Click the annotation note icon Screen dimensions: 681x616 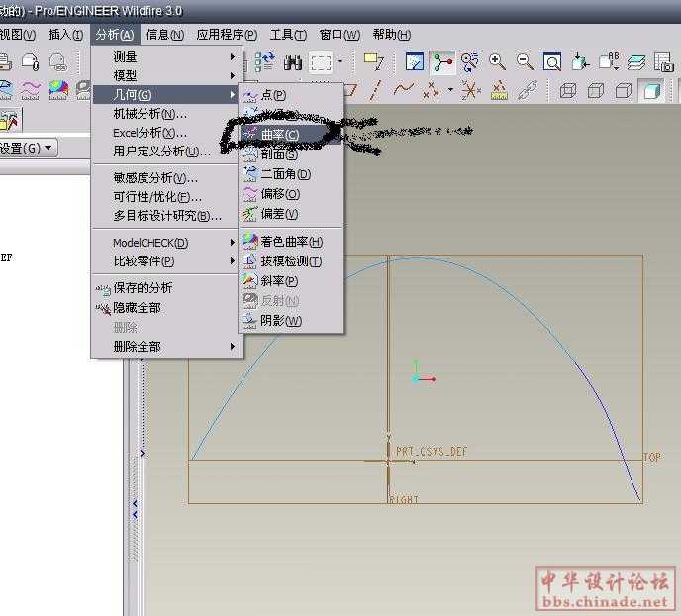pyautogui.click(x=374, y=61)
